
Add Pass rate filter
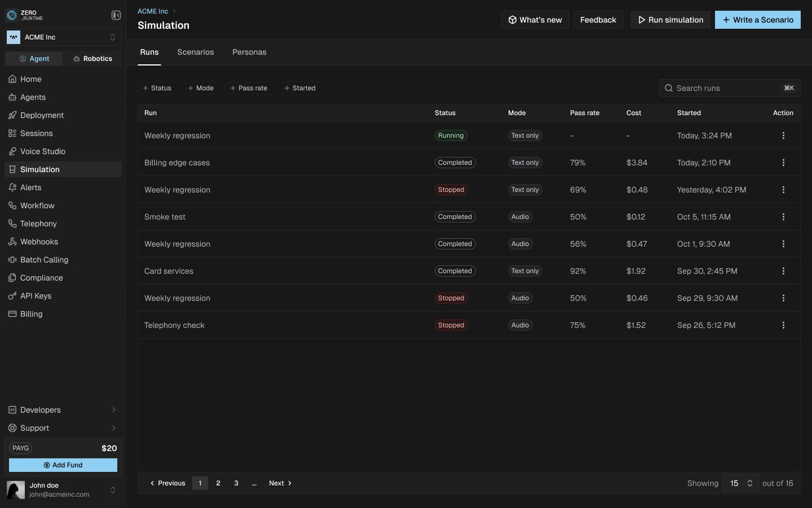click(x=249, y=88)
